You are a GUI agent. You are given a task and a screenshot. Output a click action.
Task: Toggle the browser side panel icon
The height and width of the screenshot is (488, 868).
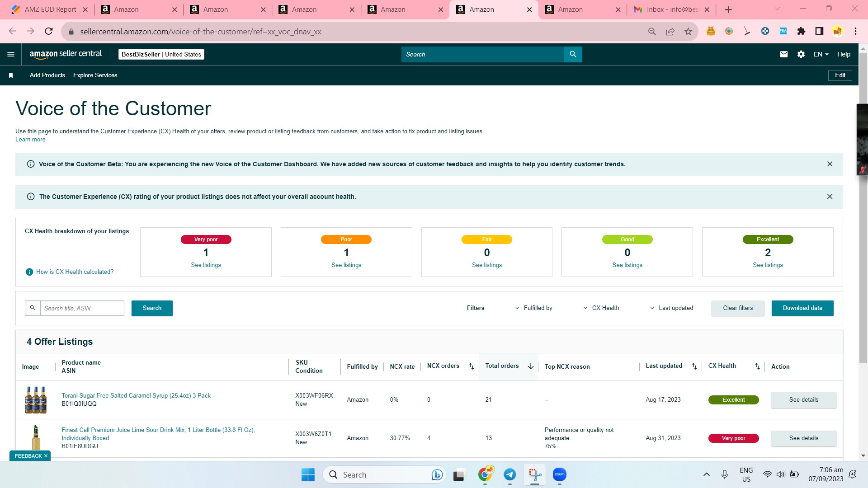[819, 31]
